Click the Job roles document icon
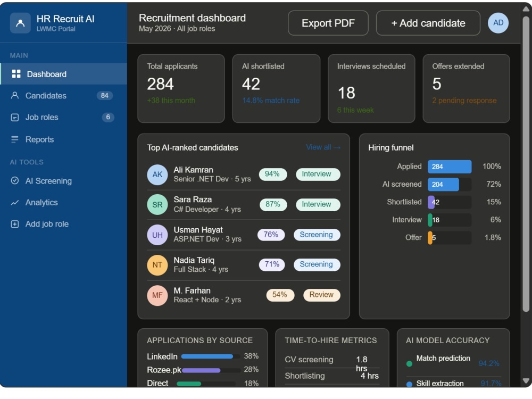This screenshot has width=532, height=399. coord(14,118)
